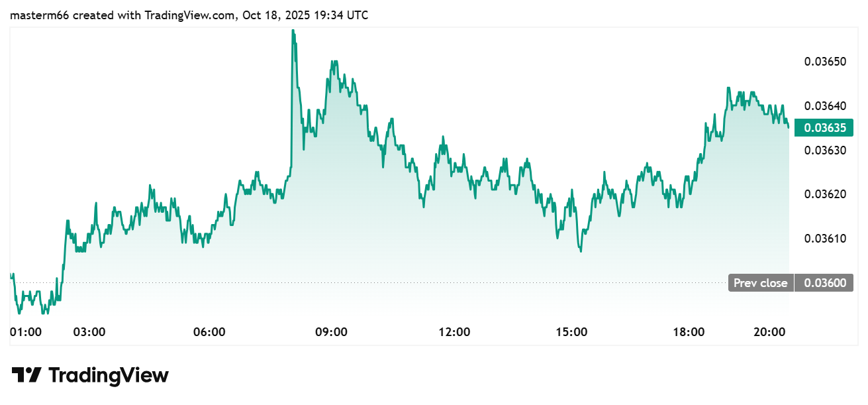Click the 0.03640 price axis label
The width and height of the screenshot is (868, 405).
(x=825, y=106)
